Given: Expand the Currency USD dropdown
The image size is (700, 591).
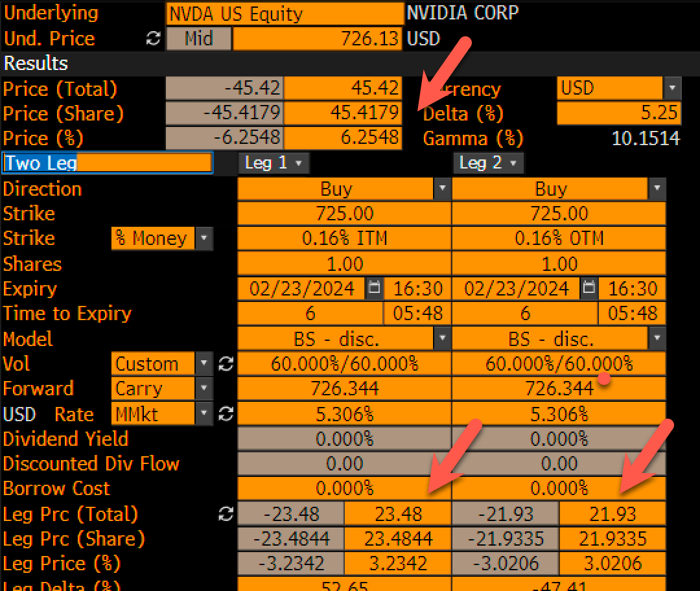Looking at the screenshot, I should [x=672, y=88].
